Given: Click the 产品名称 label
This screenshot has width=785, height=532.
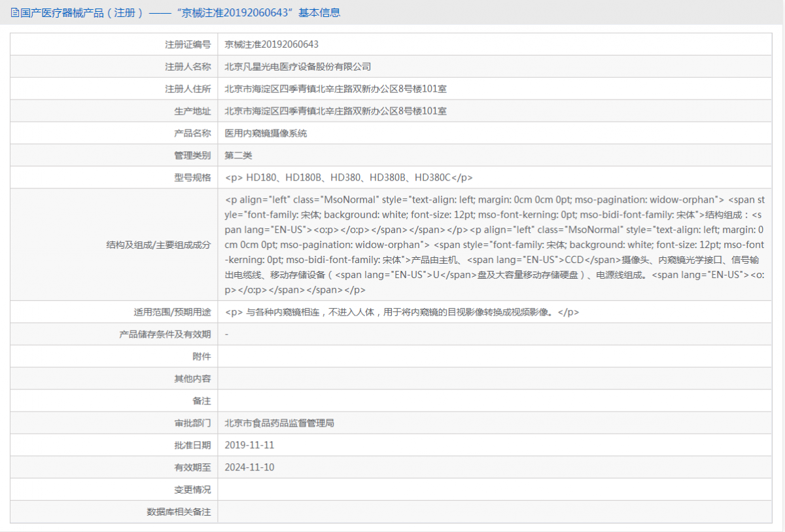Looking at the screenshot, I should [x=192, y=133].
